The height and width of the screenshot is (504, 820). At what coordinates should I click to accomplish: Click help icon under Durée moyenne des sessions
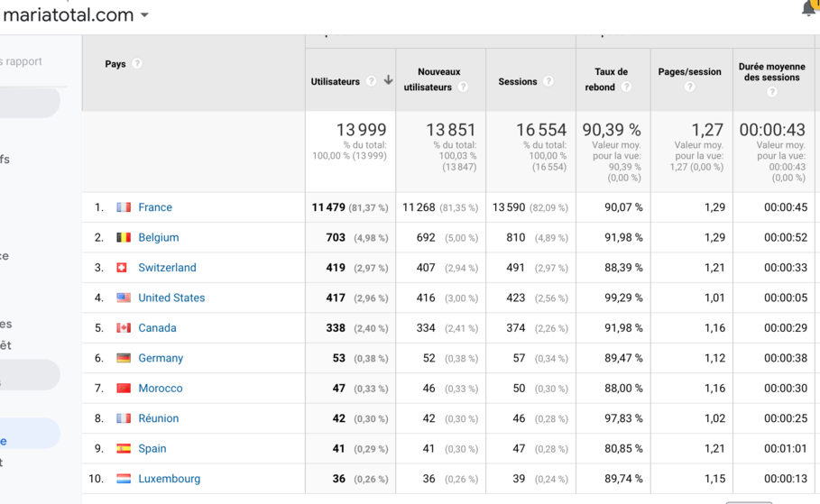tap(771, 92)
